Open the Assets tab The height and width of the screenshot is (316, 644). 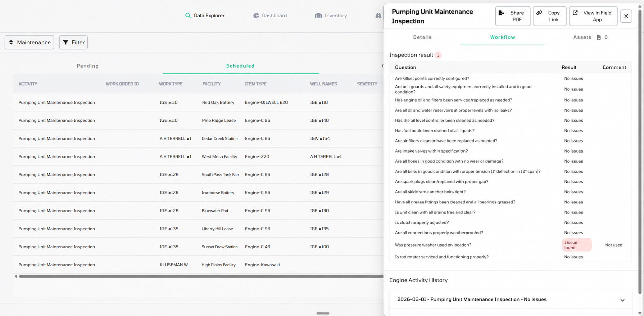point(590,37)
